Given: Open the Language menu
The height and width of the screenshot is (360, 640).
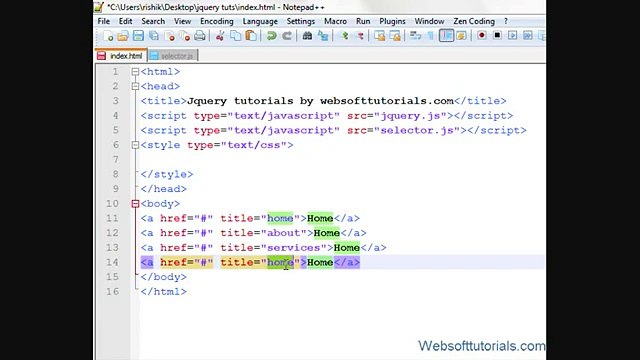Looking at the screenshot, I should 260,21.
